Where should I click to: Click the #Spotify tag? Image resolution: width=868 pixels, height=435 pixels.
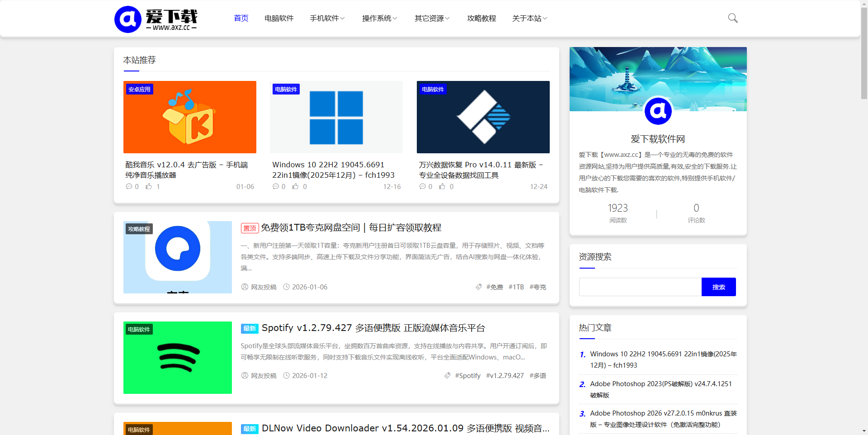pos(468,375)
